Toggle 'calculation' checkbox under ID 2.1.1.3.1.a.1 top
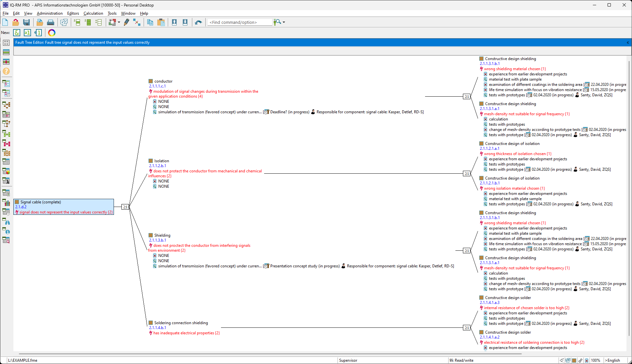Image resolution: width=632 pixels, height=364 pixels. pos(485,119)
